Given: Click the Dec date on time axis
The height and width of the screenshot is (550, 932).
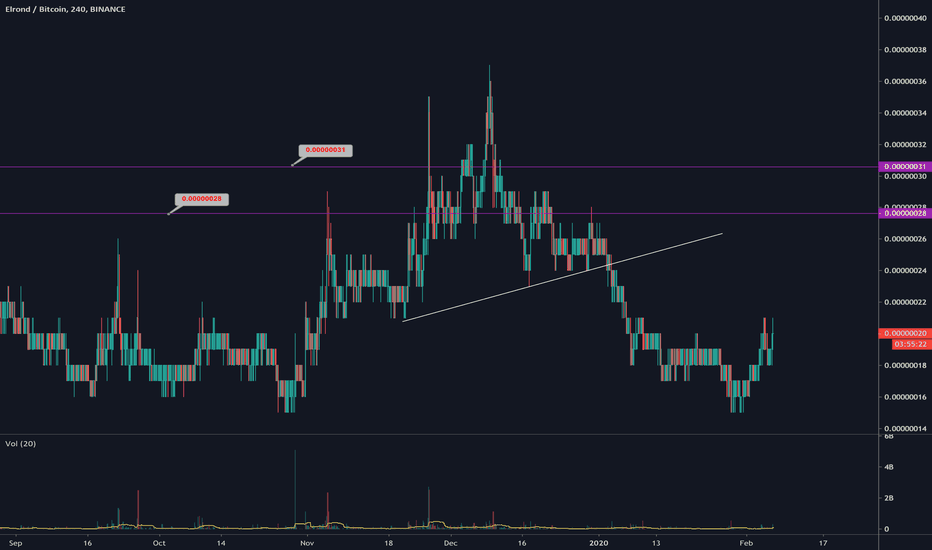Looking at the screenshot, I should click(x=451, y=543).
